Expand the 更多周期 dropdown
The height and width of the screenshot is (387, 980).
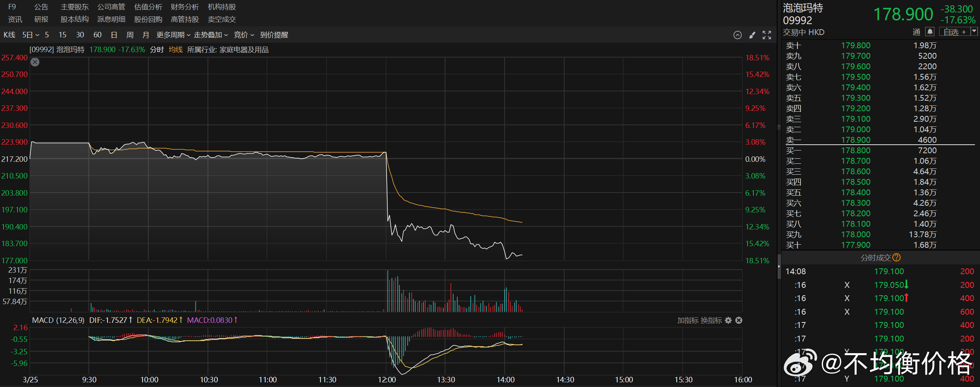click(174, 35)
